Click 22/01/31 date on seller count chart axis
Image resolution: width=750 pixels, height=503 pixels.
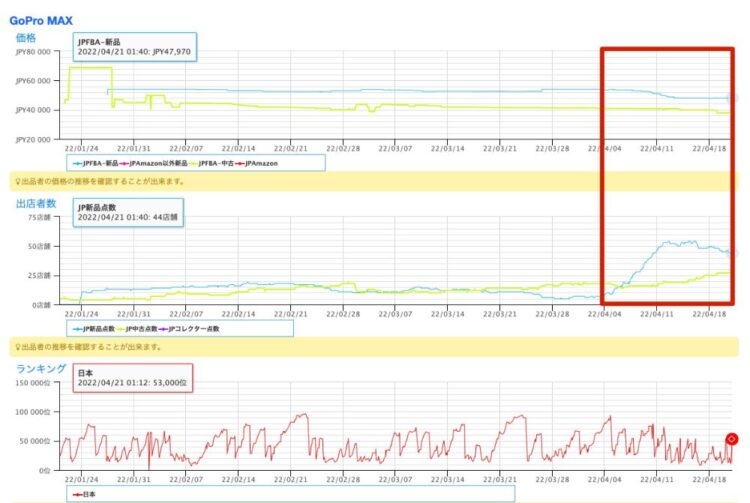[133, 314]
